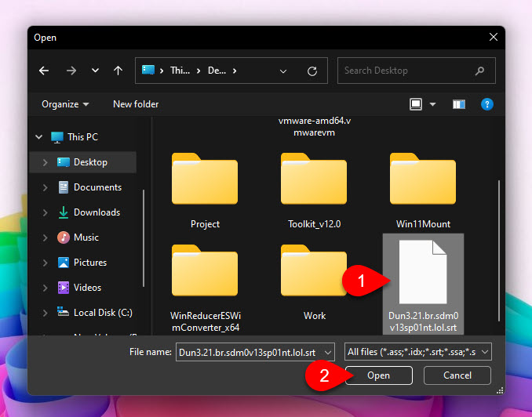
Task: Select the vmware-amd64.vmwarevm item label
Action: click(315, 126)
